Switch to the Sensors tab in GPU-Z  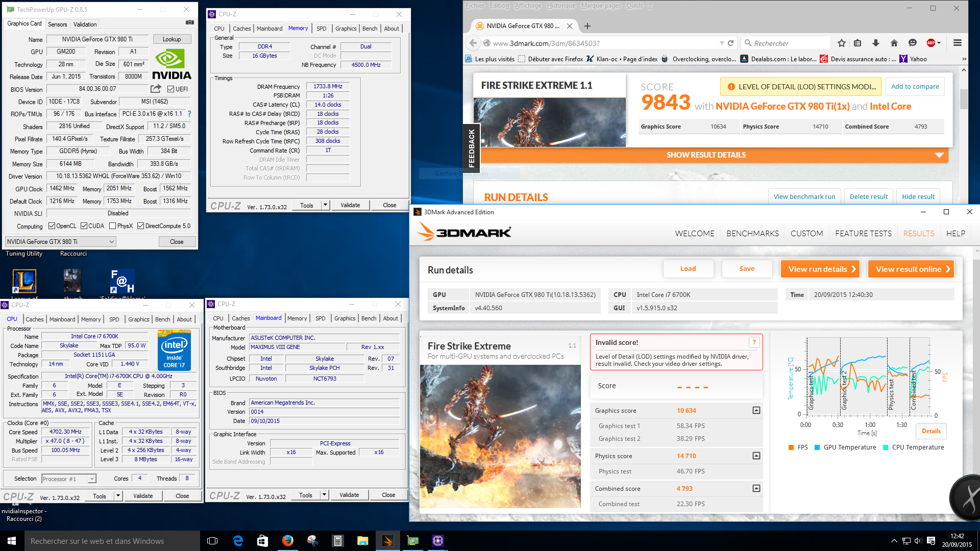click(57, 24)
